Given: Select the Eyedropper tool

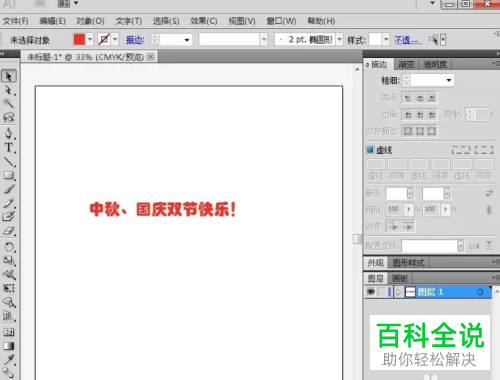Looking at the screenshot, I should 9,360.
